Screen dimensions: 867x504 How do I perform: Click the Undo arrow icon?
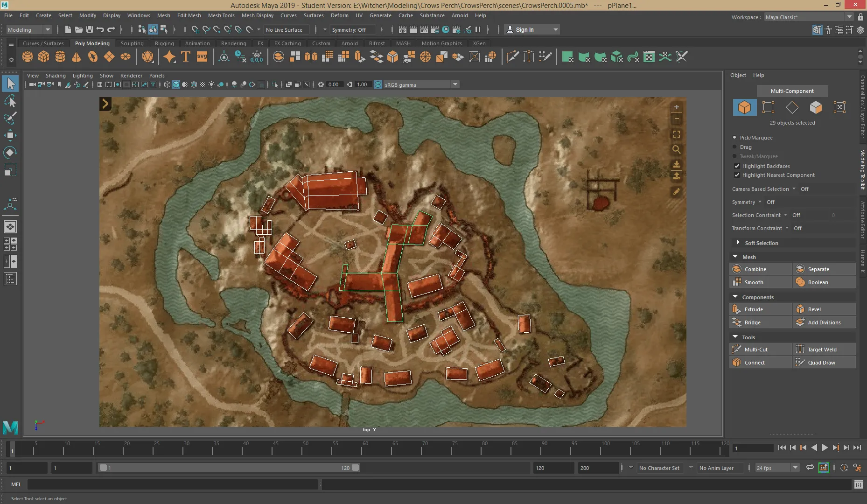[100, 29]
